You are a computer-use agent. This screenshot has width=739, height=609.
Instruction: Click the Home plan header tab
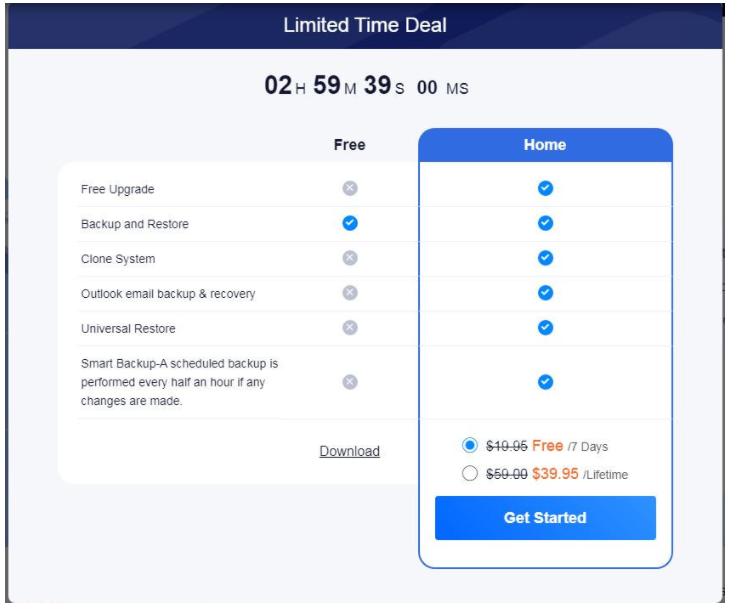tap(545, 145)
